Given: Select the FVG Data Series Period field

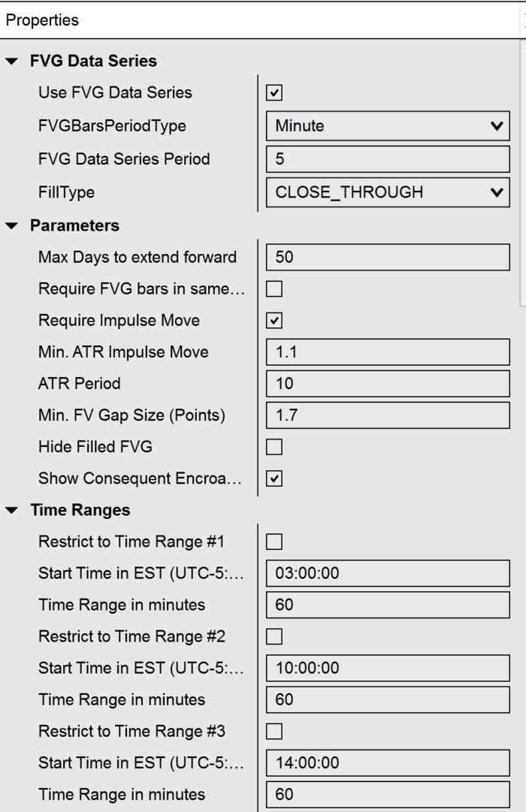Looking at the screenshot, I should pyautogui.click(x=388, y=158).
